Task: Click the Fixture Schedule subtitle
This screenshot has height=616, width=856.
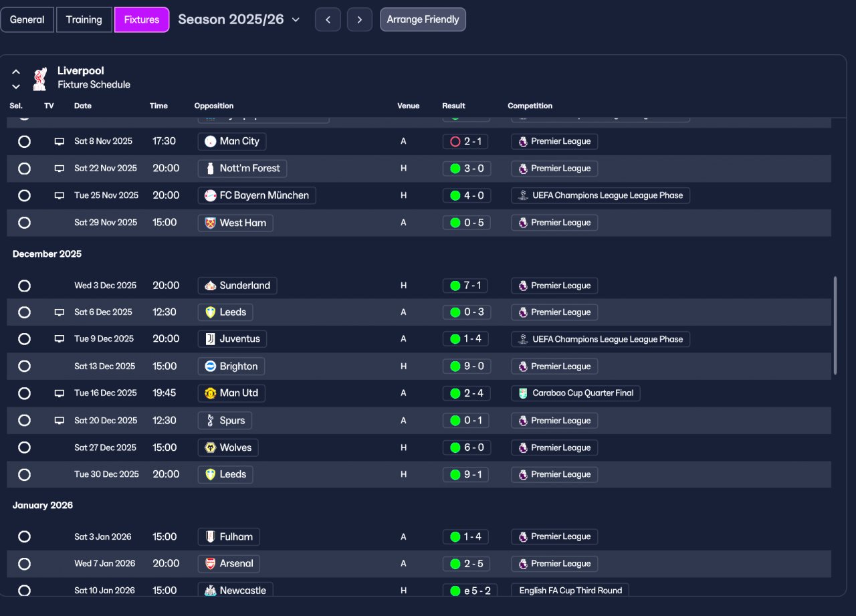Action: point(94,85)
